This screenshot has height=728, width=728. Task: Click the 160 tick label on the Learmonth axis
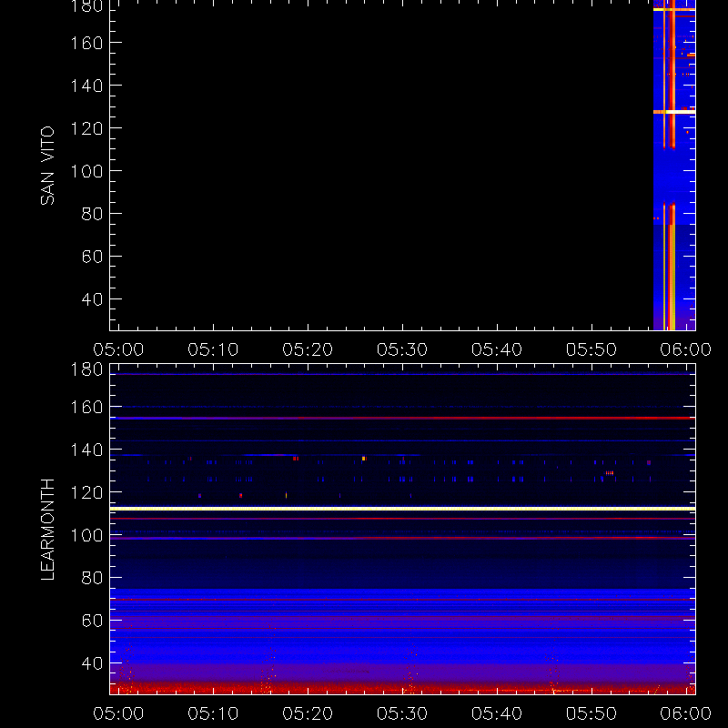(x=86, y=407)
